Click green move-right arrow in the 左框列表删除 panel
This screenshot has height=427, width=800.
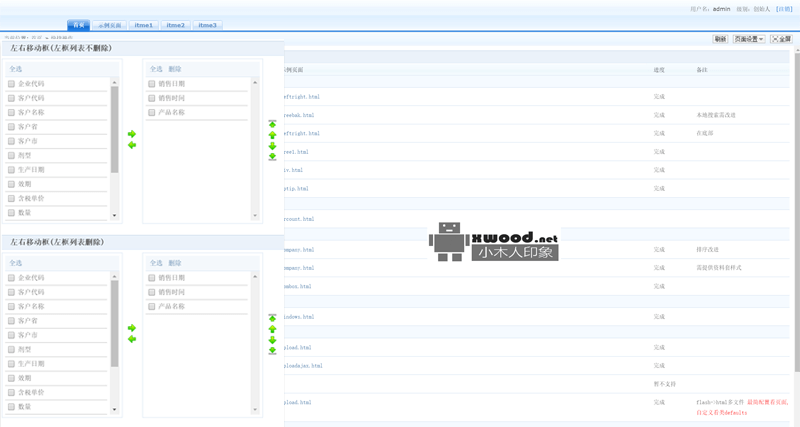pos(132,328)
